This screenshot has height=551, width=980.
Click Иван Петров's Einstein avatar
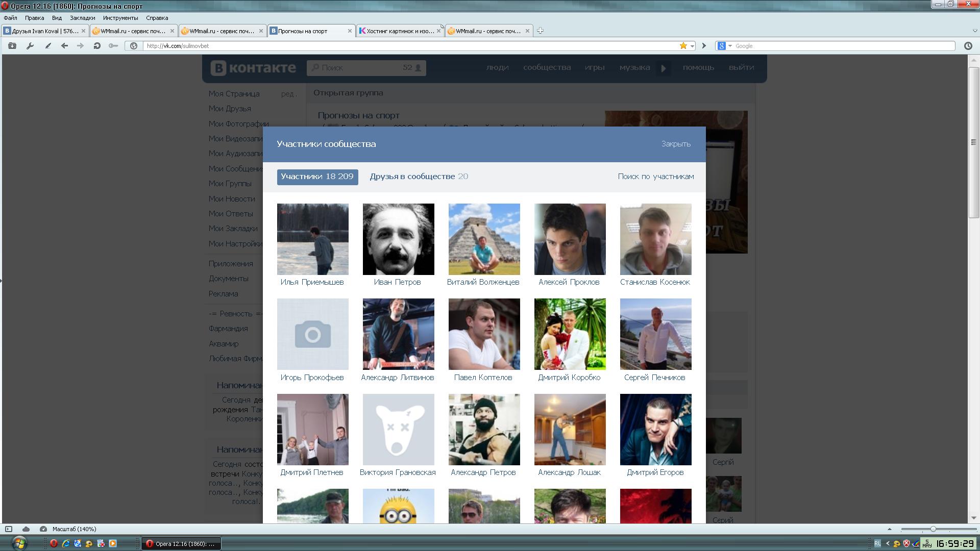(x=398, y=239)
